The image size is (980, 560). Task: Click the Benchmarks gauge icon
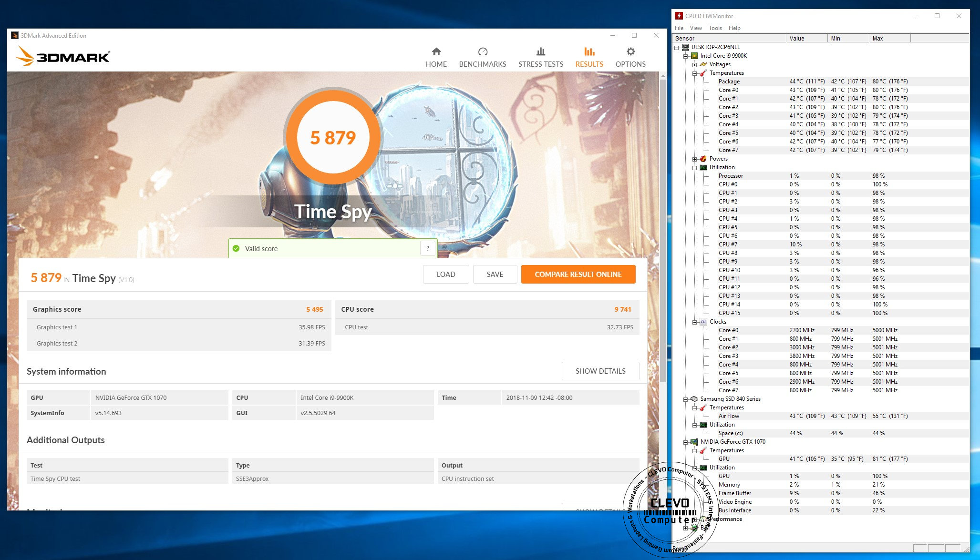pos(482,51)
